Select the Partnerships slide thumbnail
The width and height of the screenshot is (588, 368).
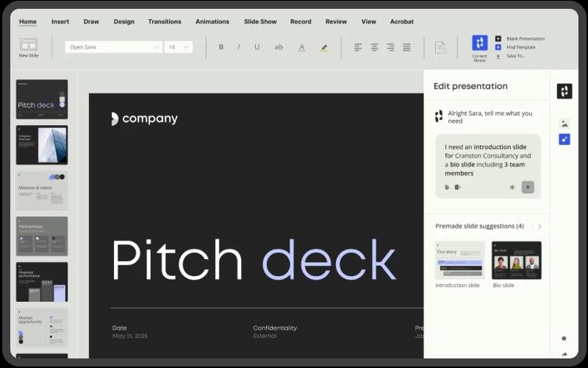pyautogui.click(x=42, y=236)
